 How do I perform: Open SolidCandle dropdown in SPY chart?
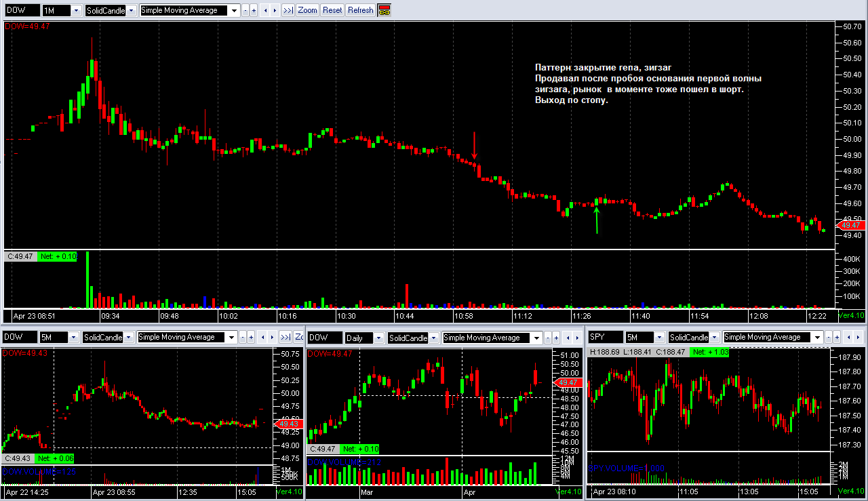(715, 338)
